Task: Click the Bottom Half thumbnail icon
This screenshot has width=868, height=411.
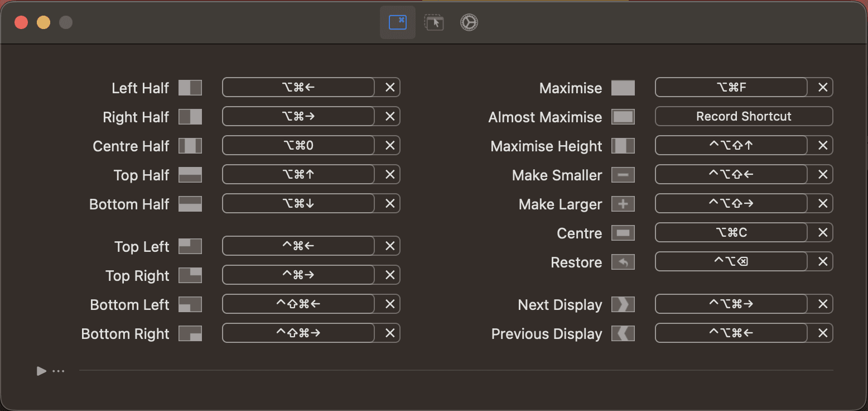Action: [x=190, y=204]
